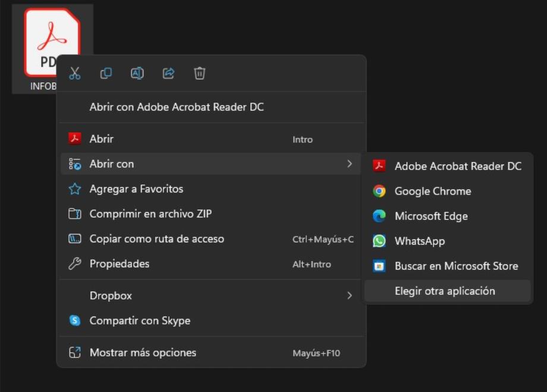
Task: Click Abrir menu entry
Action: (210, 139)
